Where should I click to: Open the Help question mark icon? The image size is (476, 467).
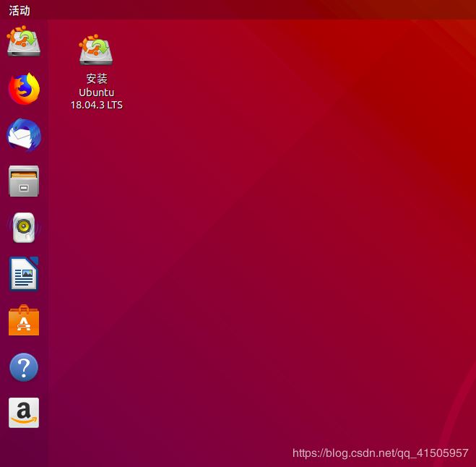tap(24, 367)
